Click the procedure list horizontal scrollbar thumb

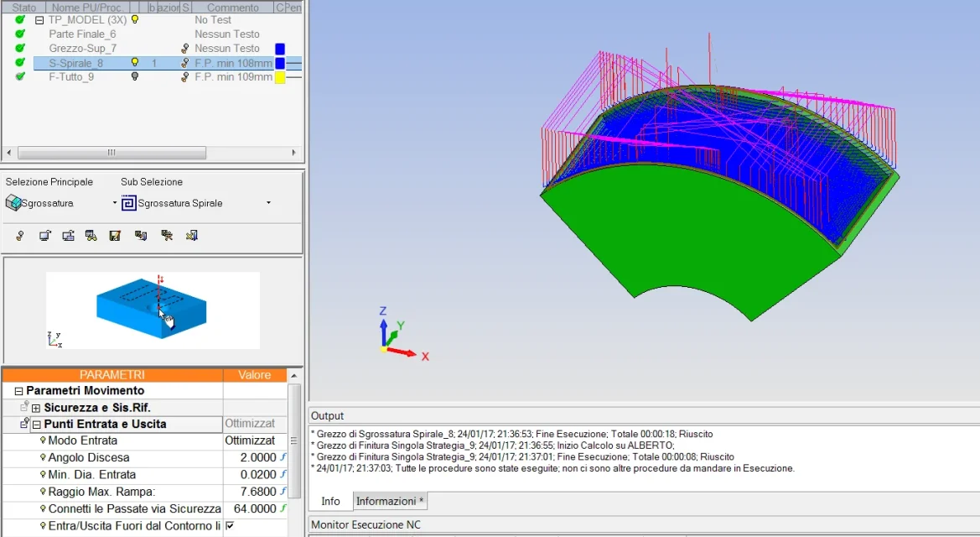[x=111, y=153]
